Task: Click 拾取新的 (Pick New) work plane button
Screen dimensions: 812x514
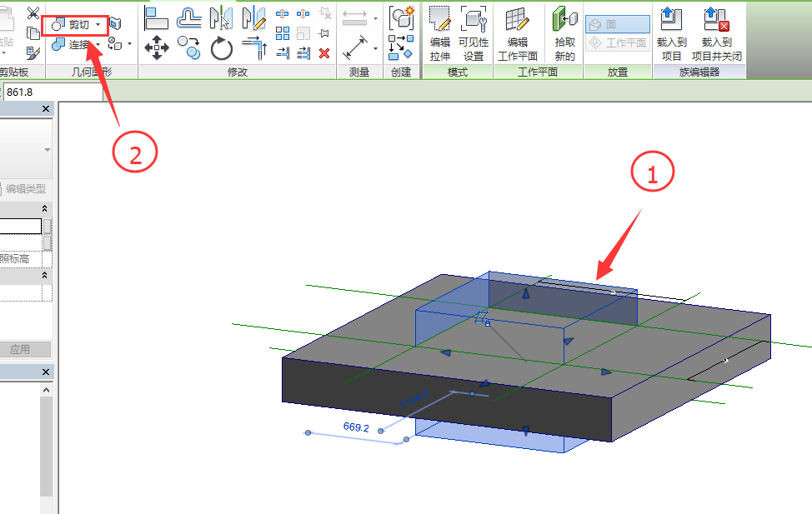Action: [564, 34]
